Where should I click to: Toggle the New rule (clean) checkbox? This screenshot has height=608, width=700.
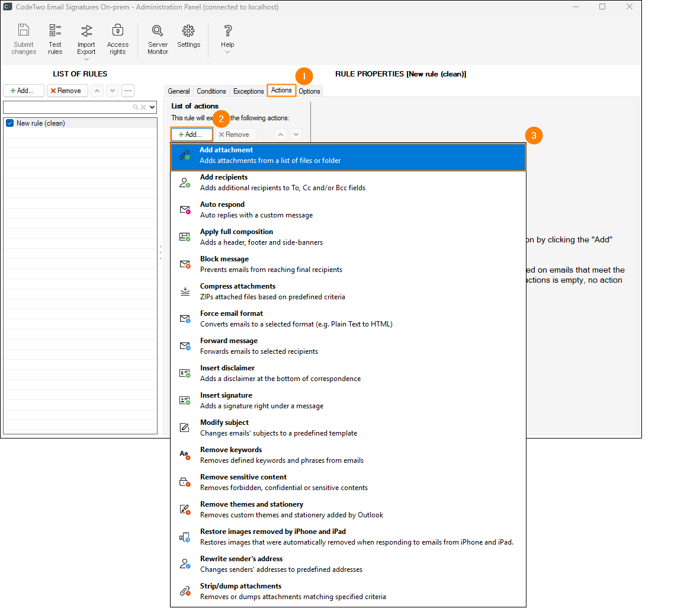(x=9, y=123)
